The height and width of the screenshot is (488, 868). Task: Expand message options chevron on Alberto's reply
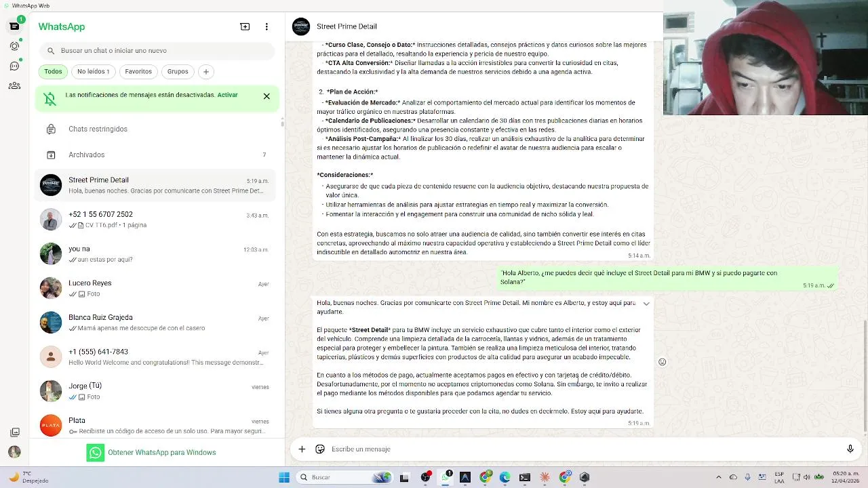tap(646, 304)
